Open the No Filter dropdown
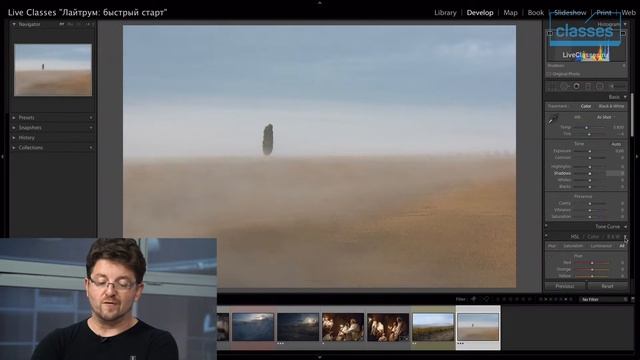640x360 pixels. (x=604, y=299)
